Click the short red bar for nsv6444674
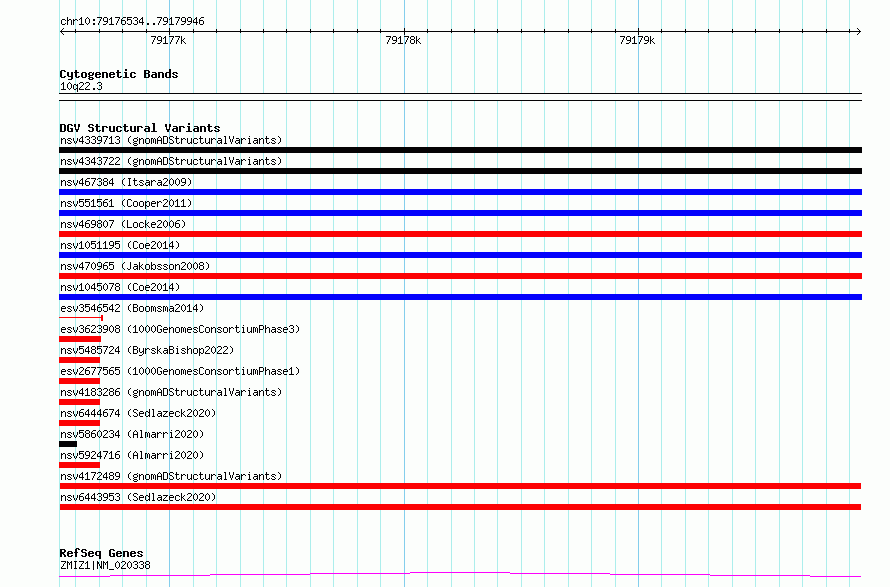Viewport: 890px width, 587px height. pos(79,424)
